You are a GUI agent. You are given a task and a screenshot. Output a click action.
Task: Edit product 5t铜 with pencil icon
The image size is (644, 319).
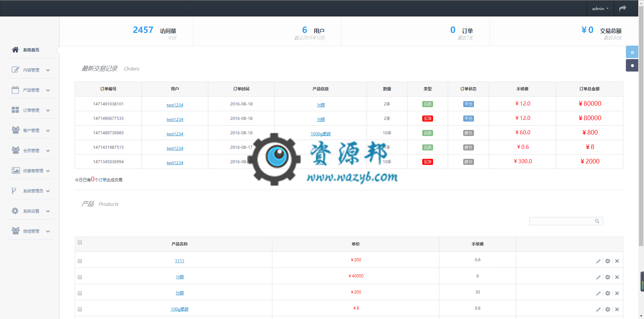coord(598,293)
